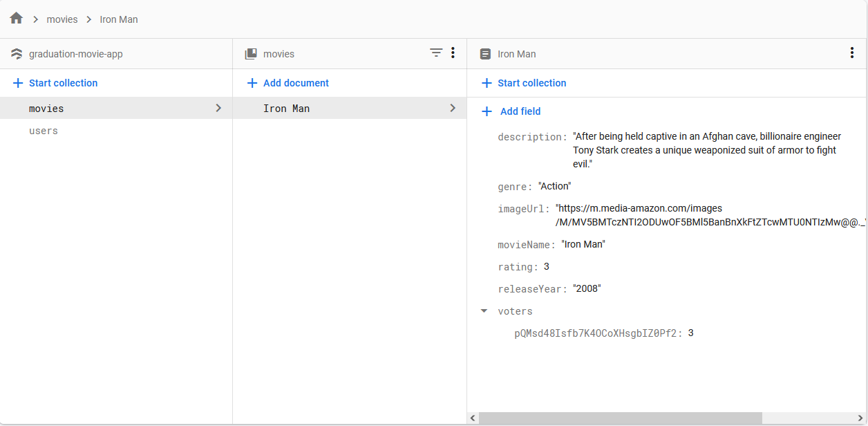Click Start collection under Iron Man document
The width and height of the screenshot is (868, 426).
click(x=531, y=83)
